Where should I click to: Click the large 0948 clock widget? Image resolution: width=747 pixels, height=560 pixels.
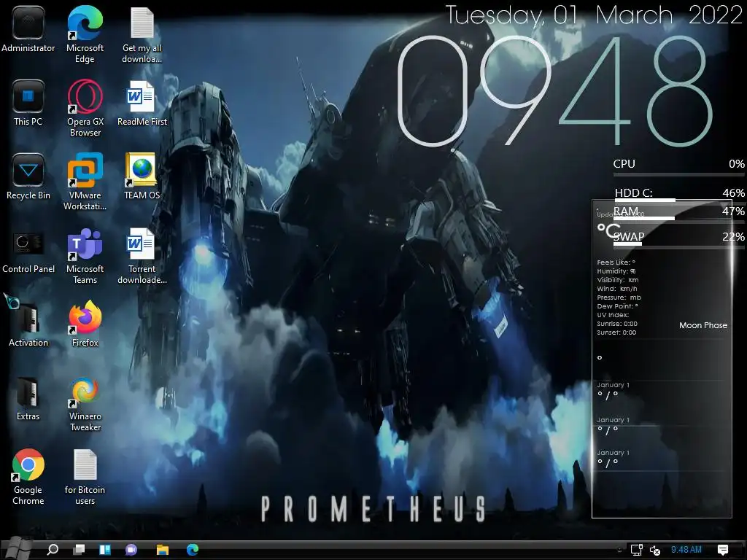[x=554, y=90]
